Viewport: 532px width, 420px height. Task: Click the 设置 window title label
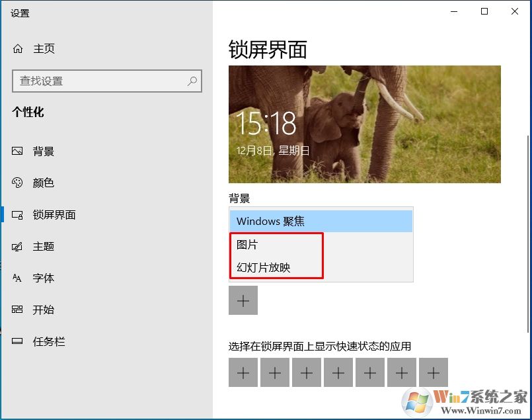[x=20, y=12]
